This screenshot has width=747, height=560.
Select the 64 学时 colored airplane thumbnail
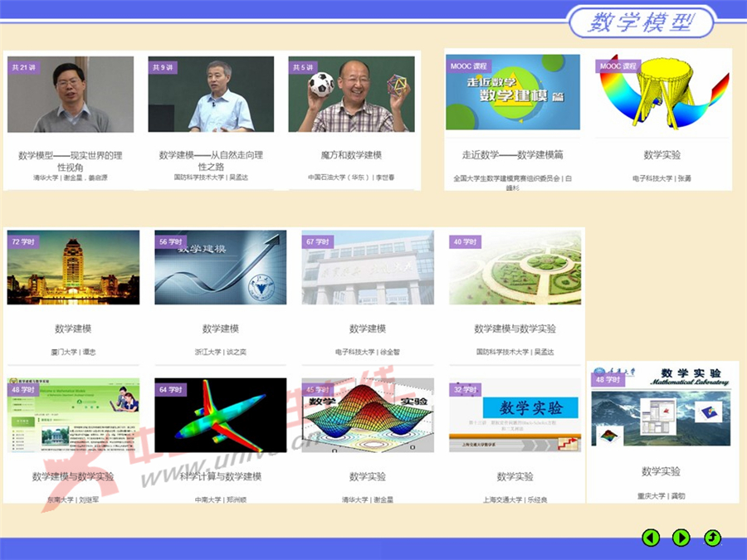pos(221,416)
